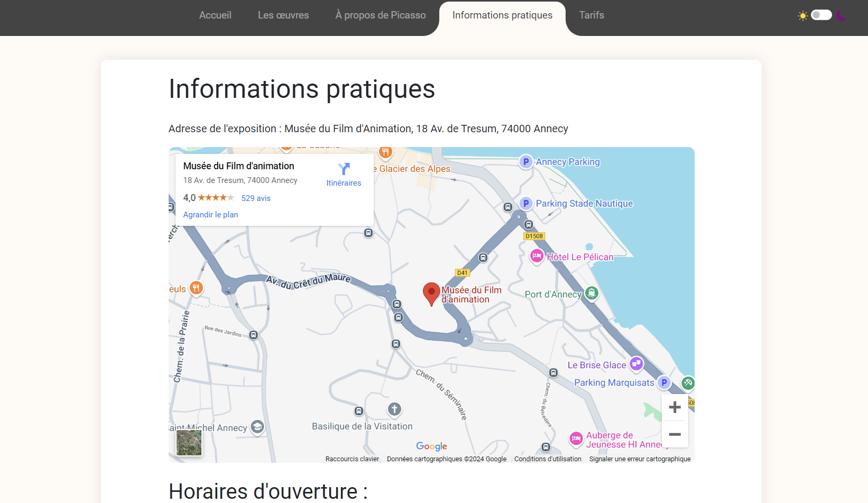Click Agrandir le plan link
The image size is (868, 503).
(x=210, y=215)
